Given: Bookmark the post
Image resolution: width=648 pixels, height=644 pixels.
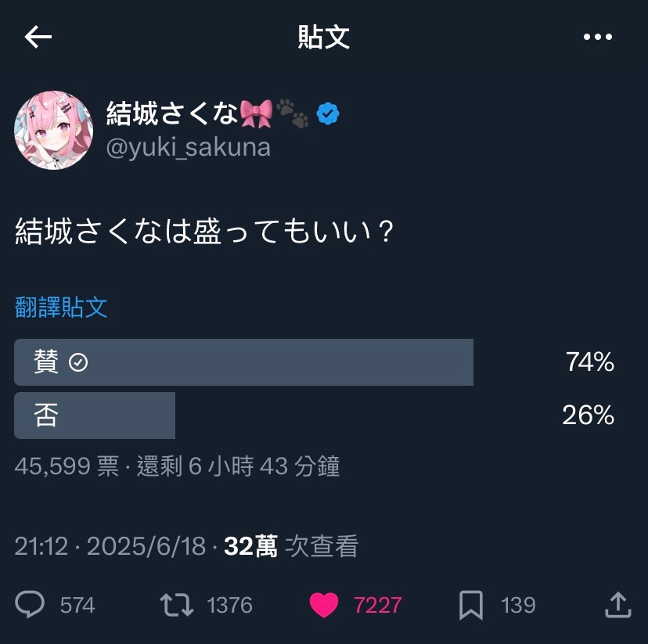Looking at the screenshot, I should (x=473, y=604).
